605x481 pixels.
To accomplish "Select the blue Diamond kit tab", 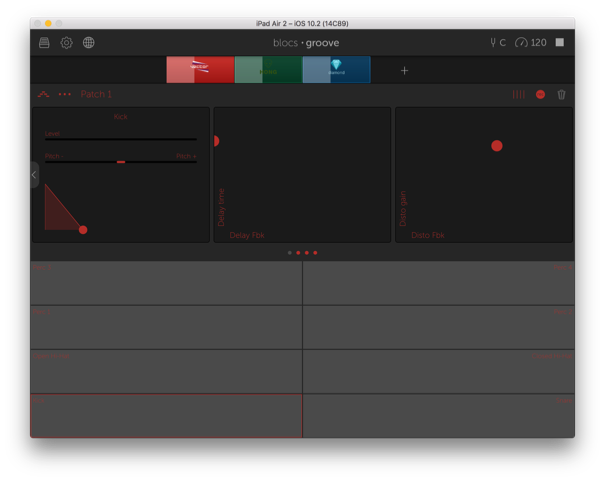I will [x=336, y=70].
